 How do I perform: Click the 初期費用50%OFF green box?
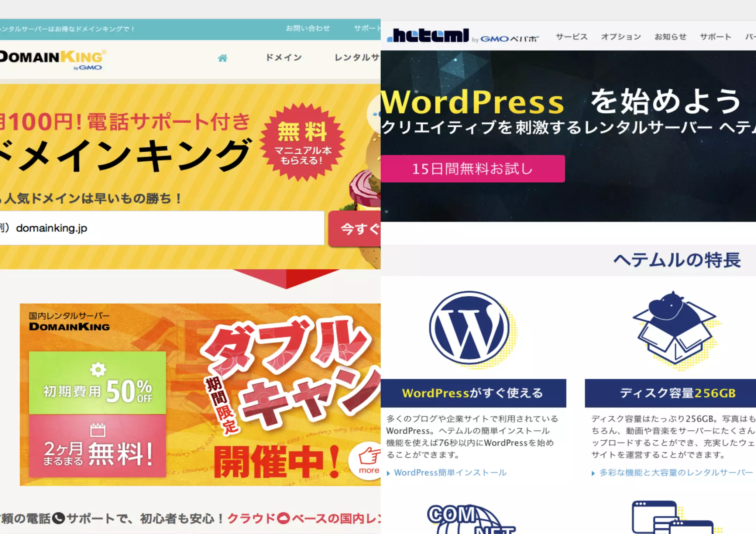click(97, 383)
